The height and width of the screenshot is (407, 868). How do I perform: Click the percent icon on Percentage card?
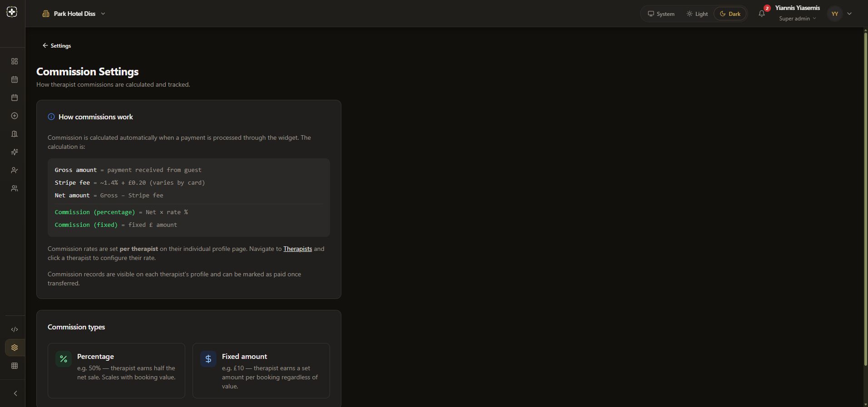pyautogui.click(x=64, y=359)
